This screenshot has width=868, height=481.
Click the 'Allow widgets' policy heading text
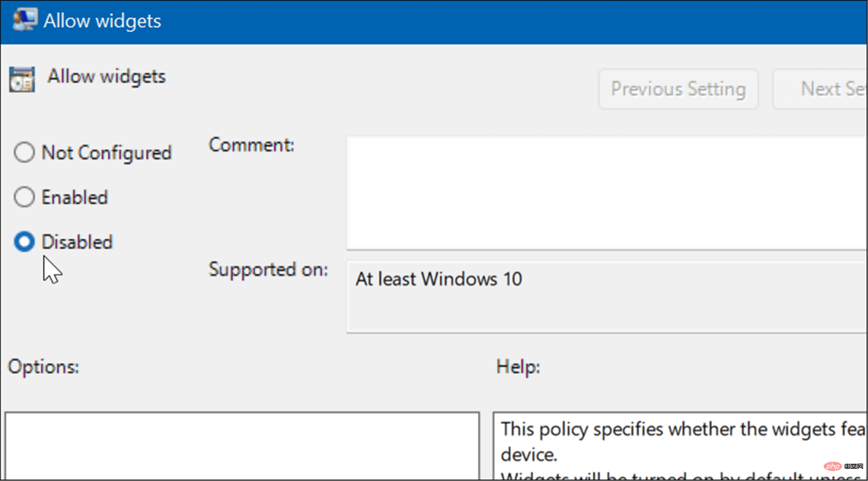(106, 77)
